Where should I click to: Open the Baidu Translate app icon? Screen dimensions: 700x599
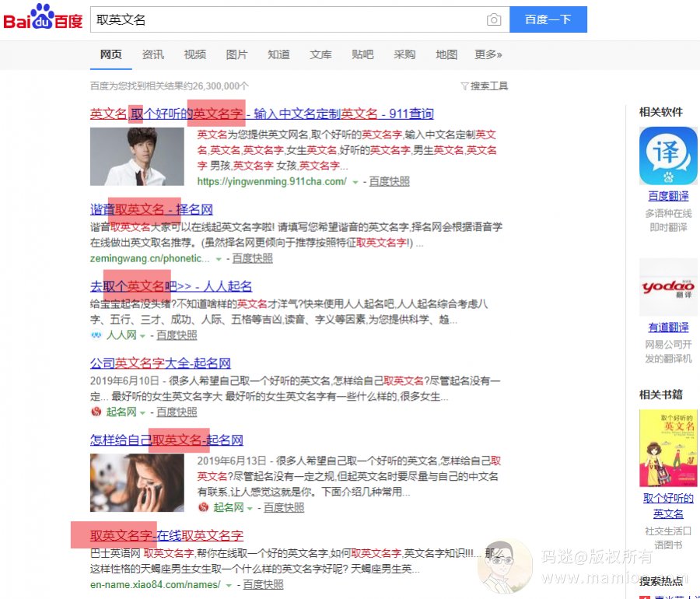point(668,156)
